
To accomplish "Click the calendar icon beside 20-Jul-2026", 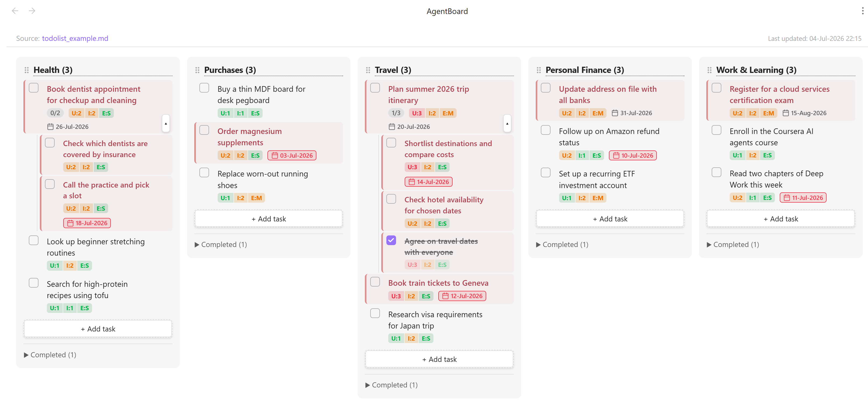I will [x=391, y=127].
